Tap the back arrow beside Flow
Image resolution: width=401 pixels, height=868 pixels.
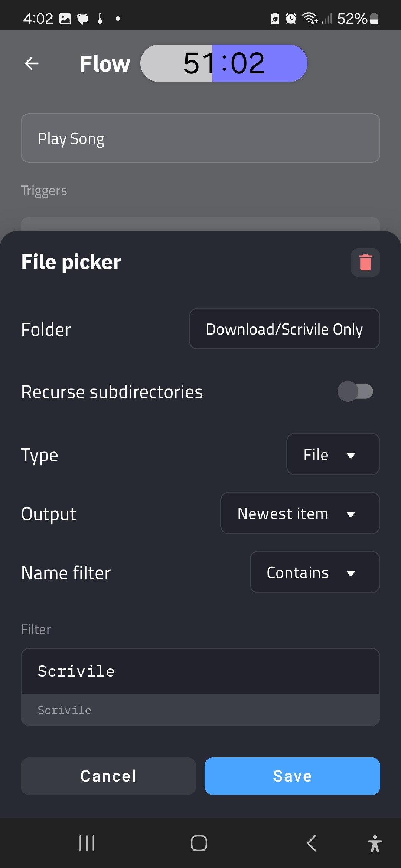pos(32,63)
